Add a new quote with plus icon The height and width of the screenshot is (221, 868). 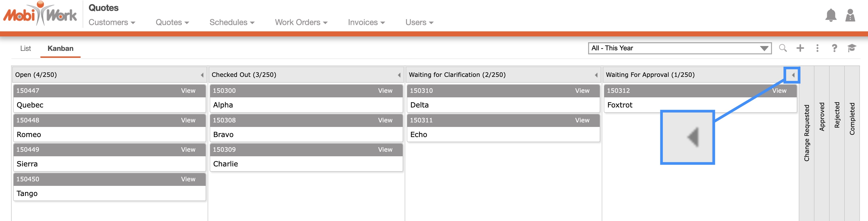pyautogui.click(x=800, y=48)
